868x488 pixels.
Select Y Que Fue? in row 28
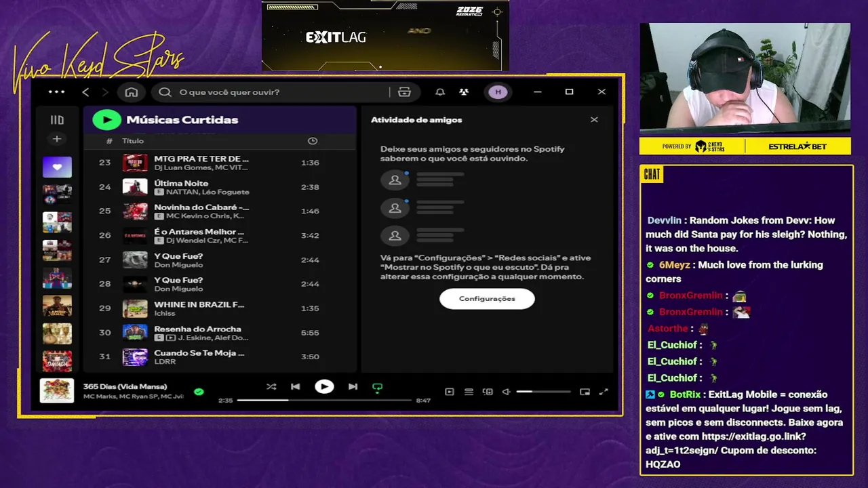[178, 281]
